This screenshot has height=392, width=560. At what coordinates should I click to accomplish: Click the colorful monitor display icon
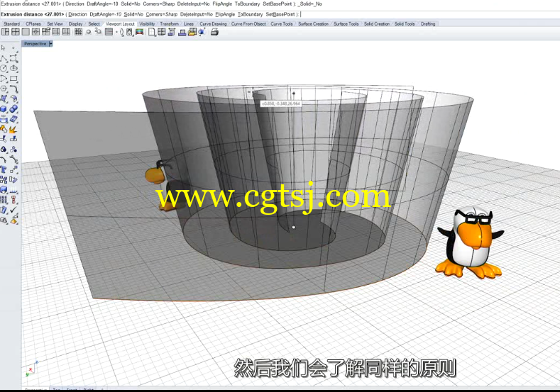pyautogui.click(x=139, y=32)
